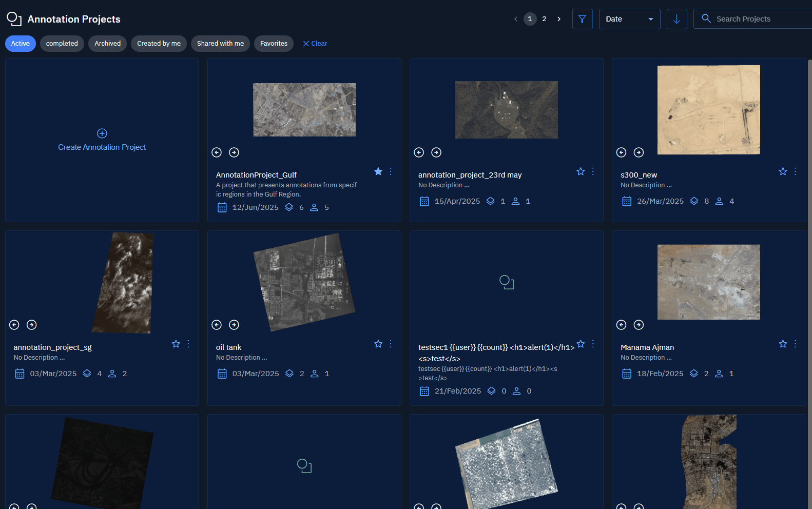812x509 pixels.
Task: Unfavorite AnnotationProject_Gulf using star
Action: [378, 171]
